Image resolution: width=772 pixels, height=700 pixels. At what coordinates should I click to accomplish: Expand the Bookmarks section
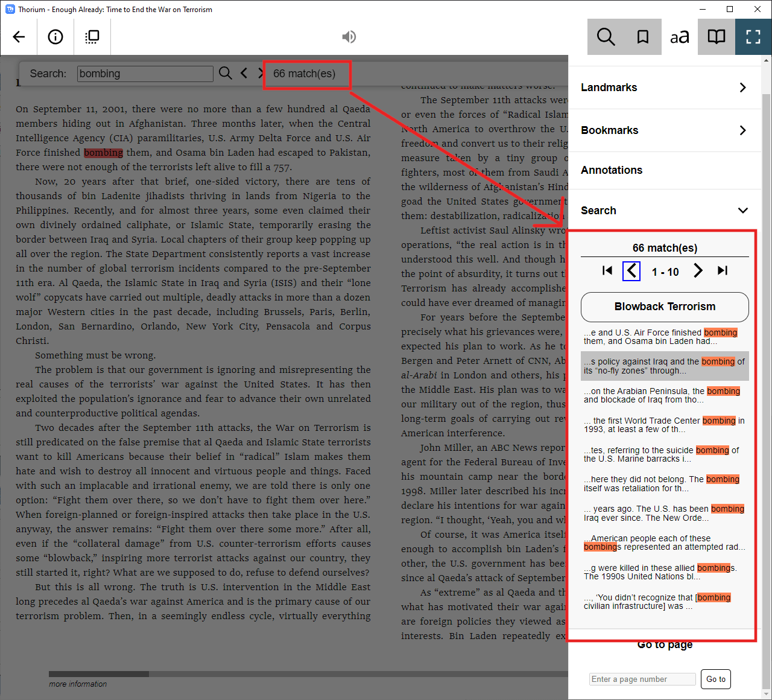point(665,130)
